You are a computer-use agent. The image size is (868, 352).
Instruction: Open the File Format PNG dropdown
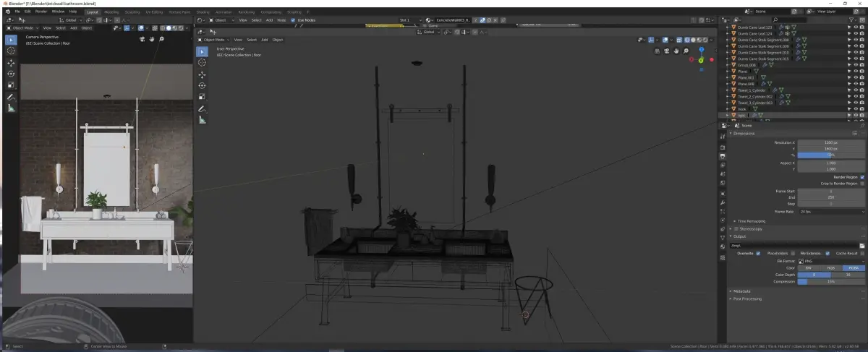[831, 261]
